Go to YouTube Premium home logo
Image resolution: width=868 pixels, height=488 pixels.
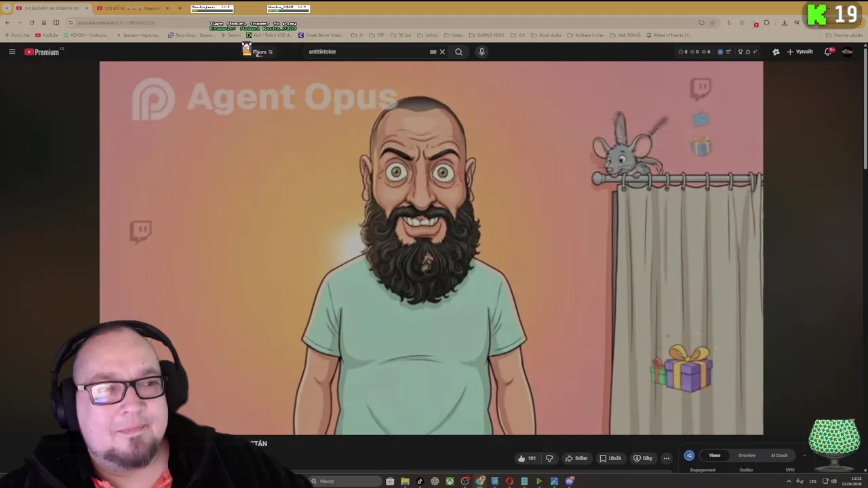(43, 52)
